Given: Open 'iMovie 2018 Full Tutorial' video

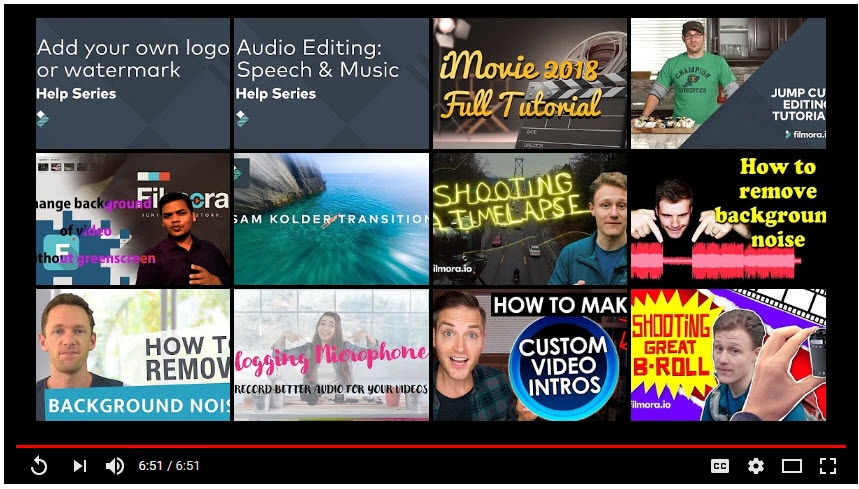Looking at the screenshot, I should (530, 83).
